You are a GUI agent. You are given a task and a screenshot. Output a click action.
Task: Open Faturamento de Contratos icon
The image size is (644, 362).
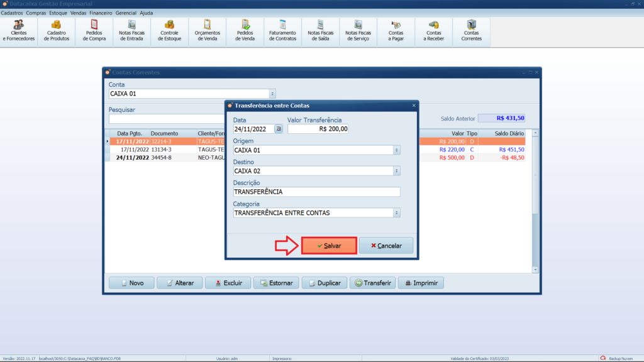point(282,31)
